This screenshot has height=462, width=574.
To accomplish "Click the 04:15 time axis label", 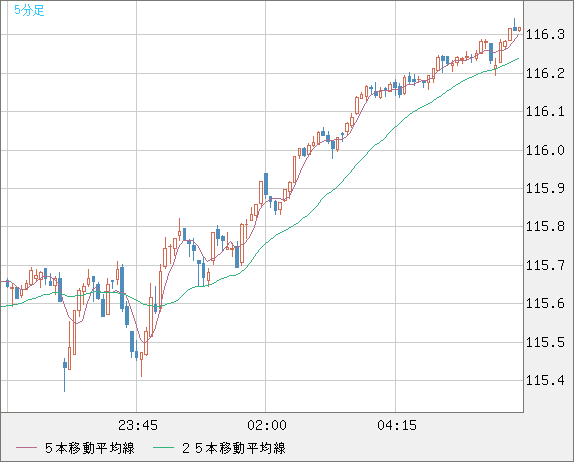I will click(x=397, y=425).
